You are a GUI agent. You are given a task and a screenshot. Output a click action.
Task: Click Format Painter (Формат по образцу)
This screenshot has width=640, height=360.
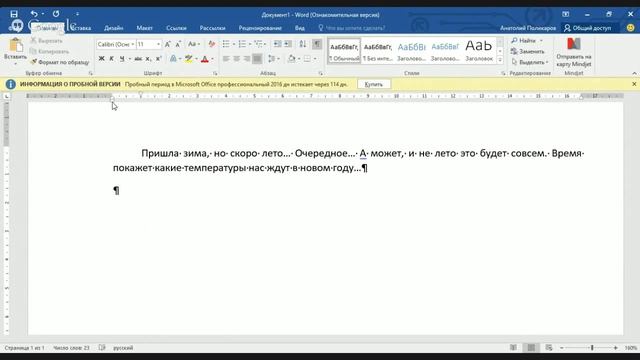tap(60, 62)
